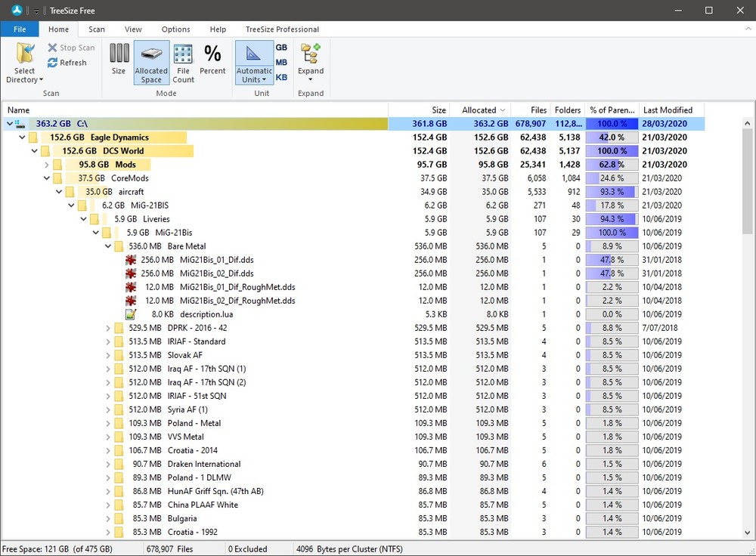Click the Stop Scan icon
The image size is (756, 556).
(53, 48)
